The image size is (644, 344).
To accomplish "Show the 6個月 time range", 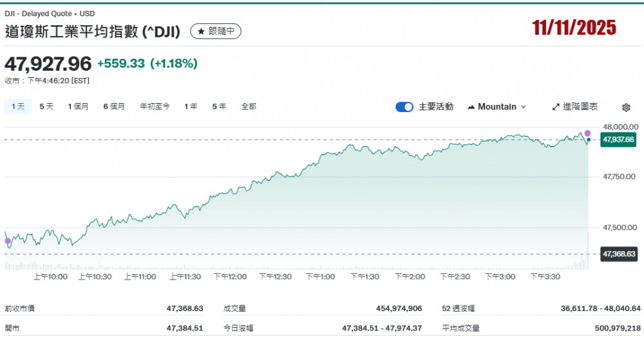I will [114, 106].
